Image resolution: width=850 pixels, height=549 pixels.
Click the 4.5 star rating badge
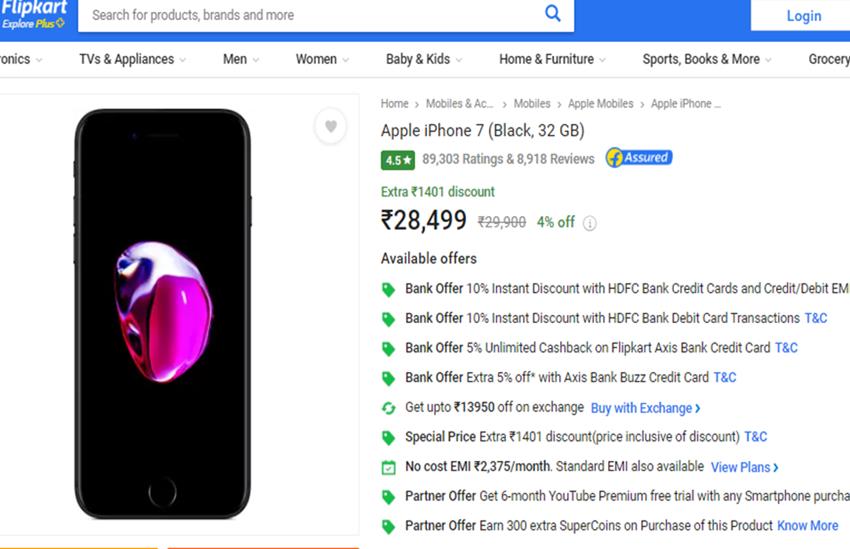pos(398,159)
